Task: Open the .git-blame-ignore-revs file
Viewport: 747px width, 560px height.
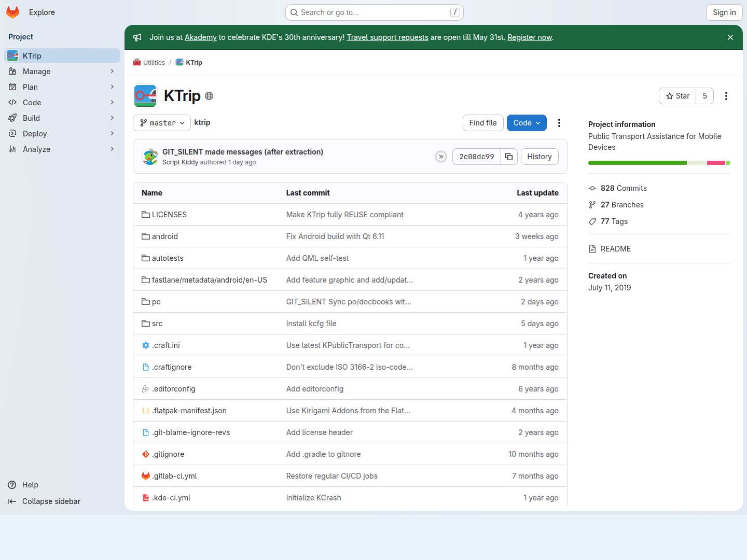Action: click(x=191, y=432)
